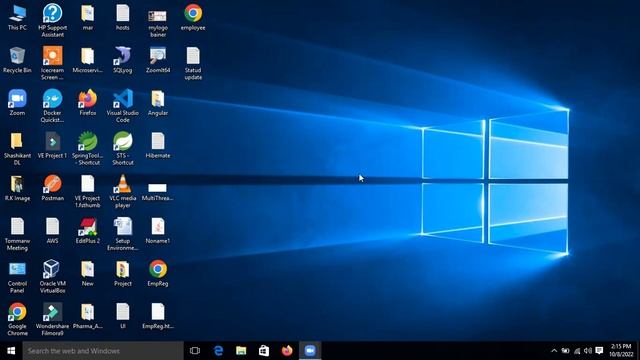Select EmpReg.html file icon
The image size is (640, 360).
coord(158,316)
